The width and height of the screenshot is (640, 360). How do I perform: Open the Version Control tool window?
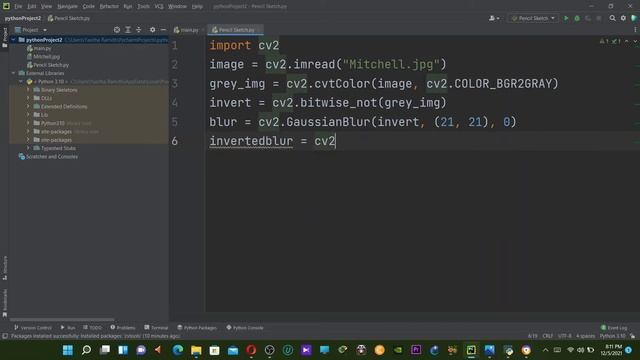[33, 327]
